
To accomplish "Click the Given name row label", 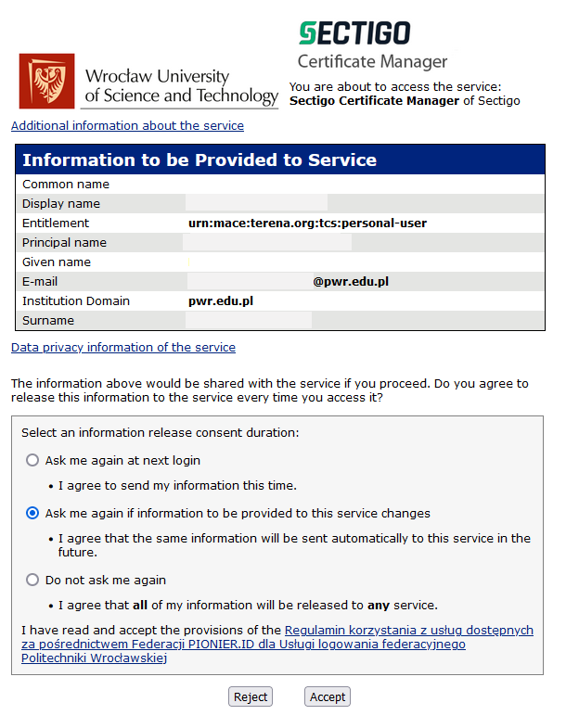I will pyautogui.click(x=57, y=262).
